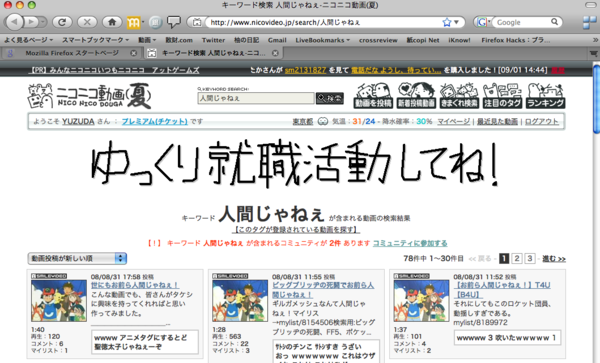Click the weather cloud icon

(323, 121)
